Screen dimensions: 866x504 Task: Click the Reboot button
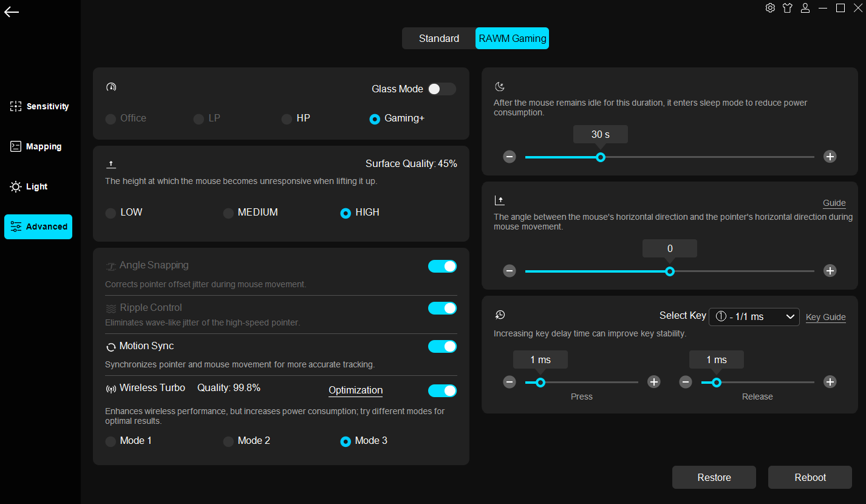click(x=810, y=477)
